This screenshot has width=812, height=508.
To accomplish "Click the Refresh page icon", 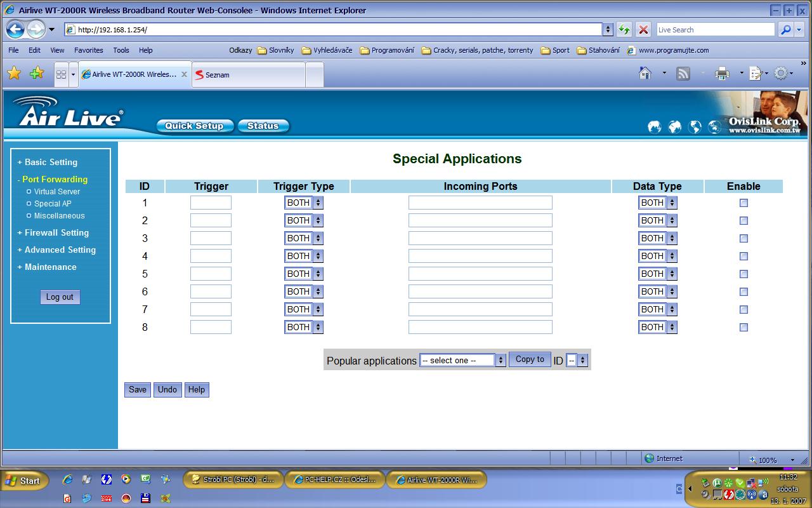I will pyautogui.click(x=624, y=29).
